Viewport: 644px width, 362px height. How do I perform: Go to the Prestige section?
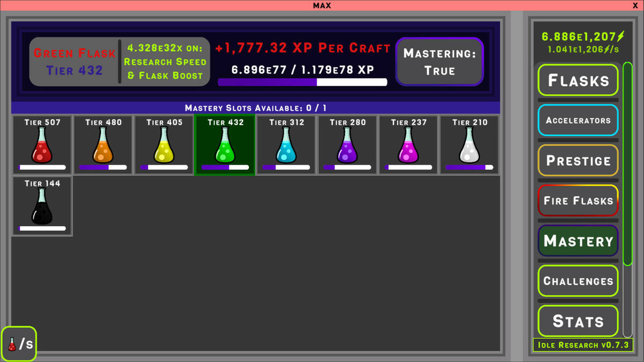[578, 160]
